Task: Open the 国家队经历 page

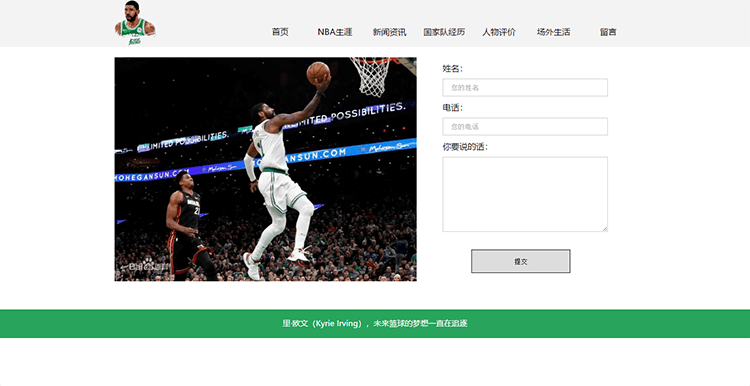Action: point(444,32)
